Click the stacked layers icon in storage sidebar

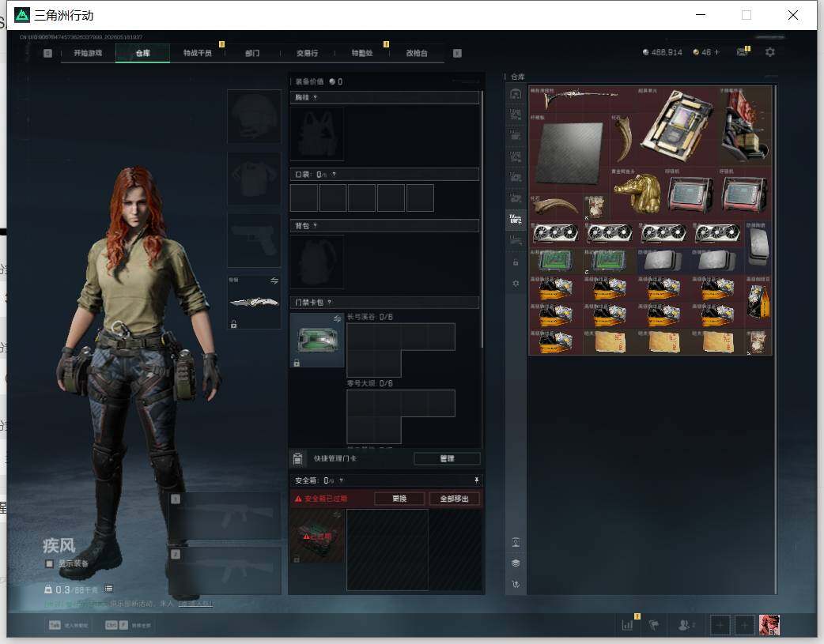click(x=516, y=563)
